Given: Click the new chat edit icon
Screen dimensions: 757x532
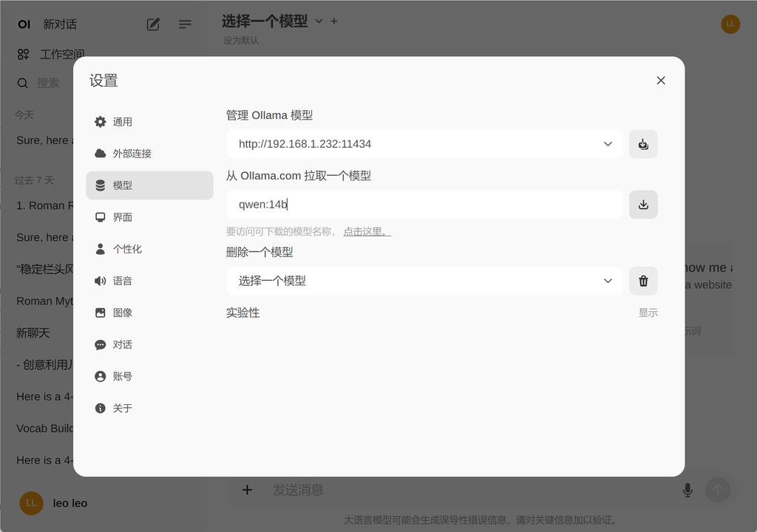Looking at the screenshot, I should click(x=153, y=24).
